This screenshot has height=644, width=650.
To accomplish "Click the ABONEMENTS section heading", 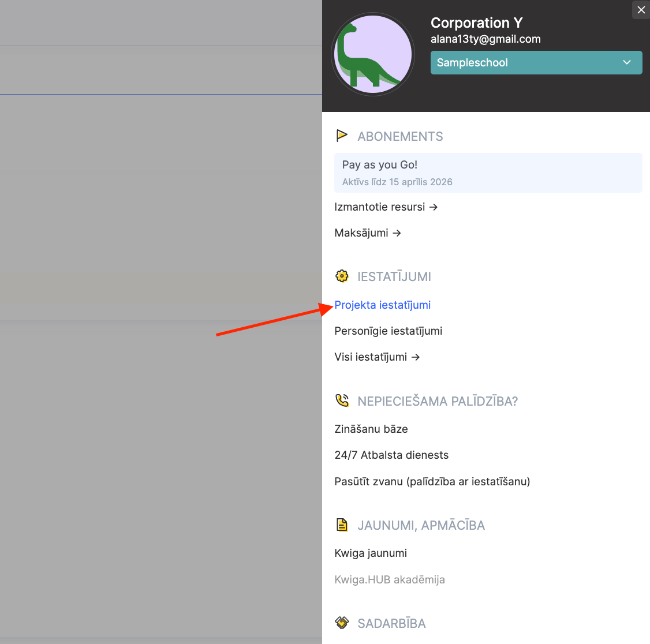I will [400, 136].
